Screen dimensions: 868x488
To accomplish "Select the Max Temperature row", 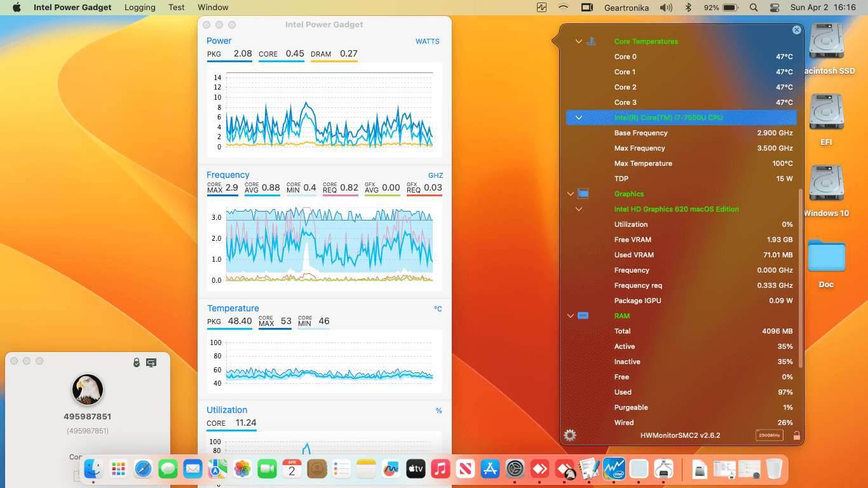I will click(681, 163).
